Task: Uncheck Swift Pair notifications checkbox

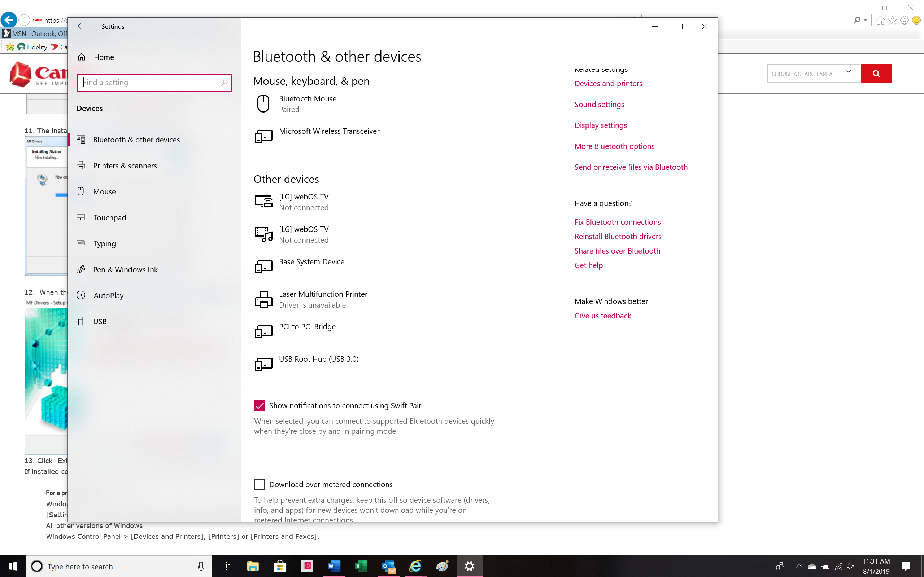Action: [259, 406]
